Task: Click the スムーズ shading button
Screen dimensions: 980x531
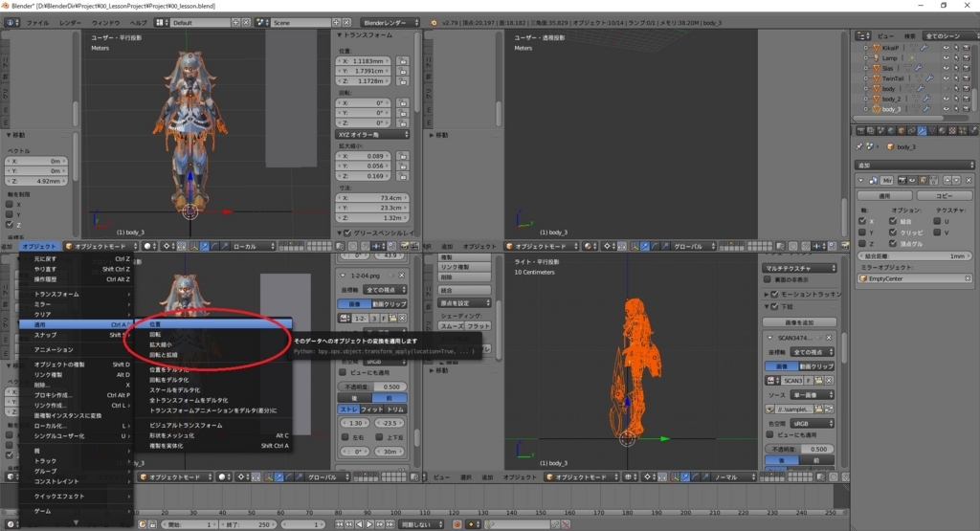Action: tap(451, 326)
